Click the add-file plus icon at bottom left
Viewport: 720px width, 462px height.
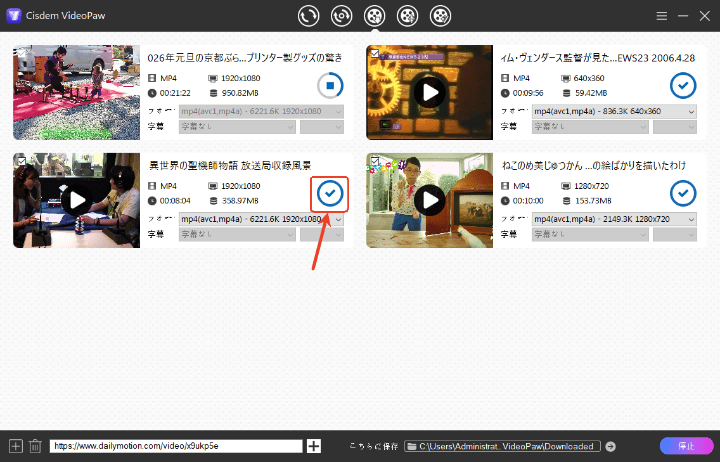15,446
